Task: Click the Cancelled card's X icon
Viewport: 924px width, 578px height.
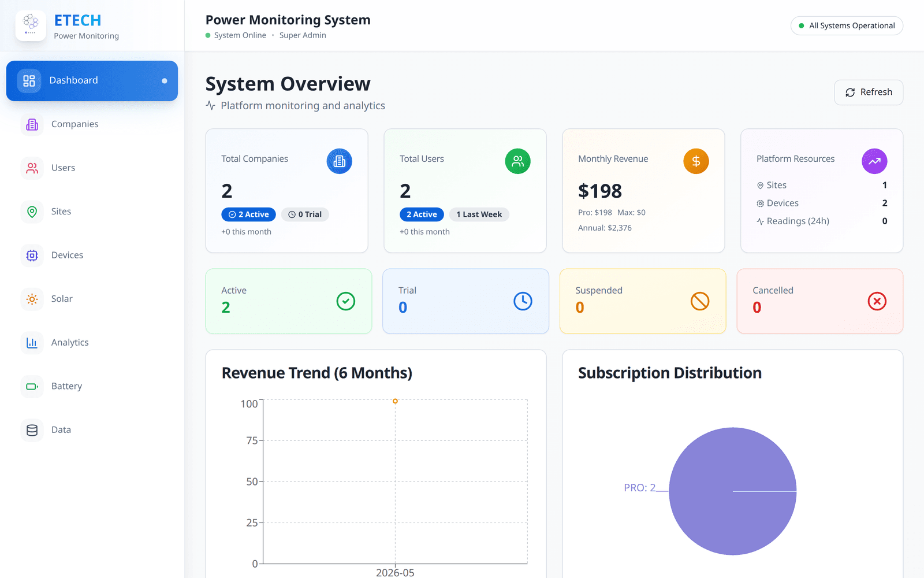Action: 877,301
